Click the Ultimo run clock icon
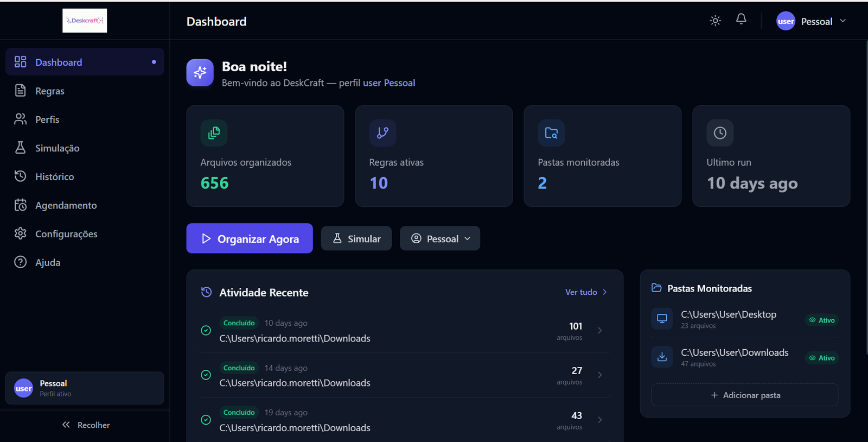 click(720, 133)
